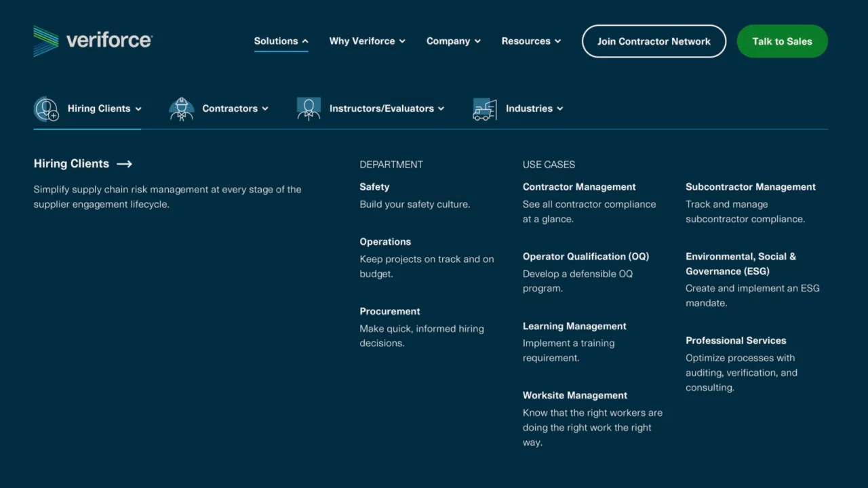This screenshot has height=488, width=868.
Task: Open the Worksite Management link
Action: point(575,396)
